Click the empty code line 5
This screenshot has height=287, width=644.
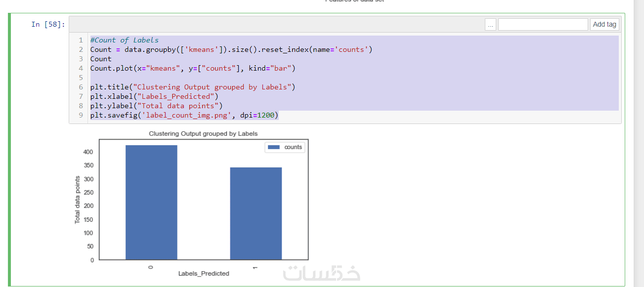354,78
